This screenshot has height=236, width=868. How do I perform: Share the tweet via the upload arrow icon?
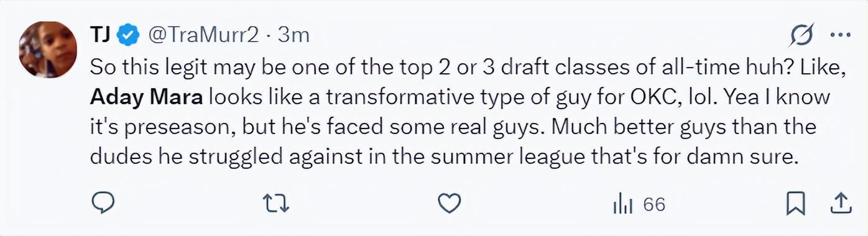[x=840, y=203]
